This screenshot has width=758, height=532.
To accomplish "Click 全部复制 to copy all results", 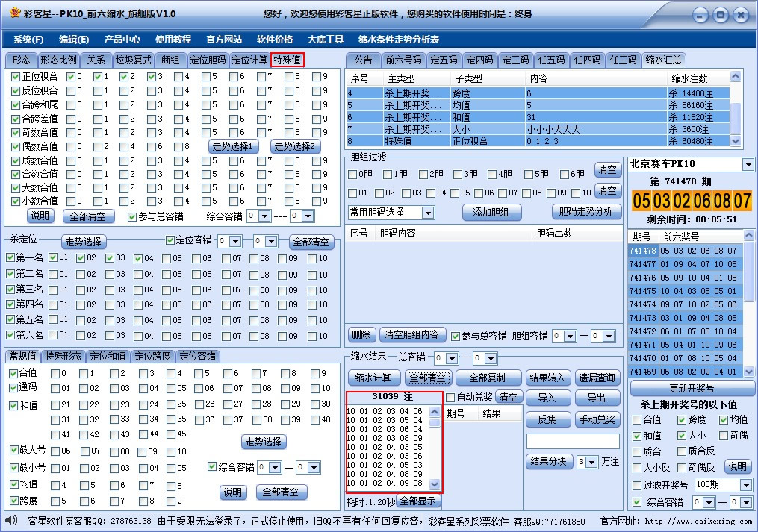I will (488, 378).
